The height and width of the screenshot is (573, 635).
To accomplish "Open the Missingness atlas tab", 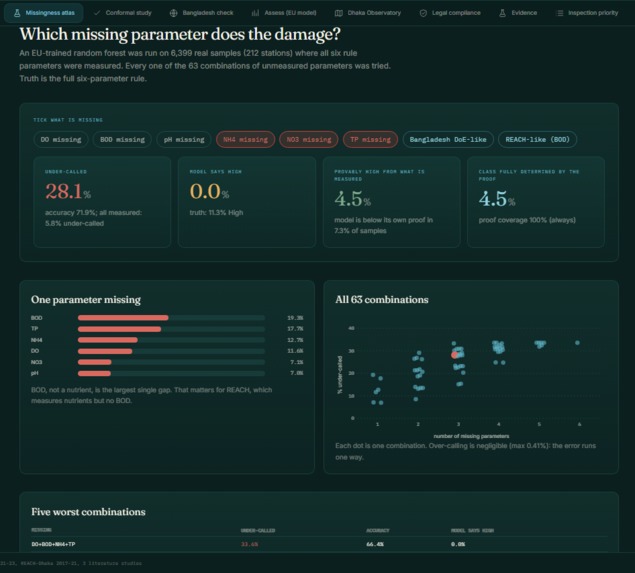I will [44, 13].
